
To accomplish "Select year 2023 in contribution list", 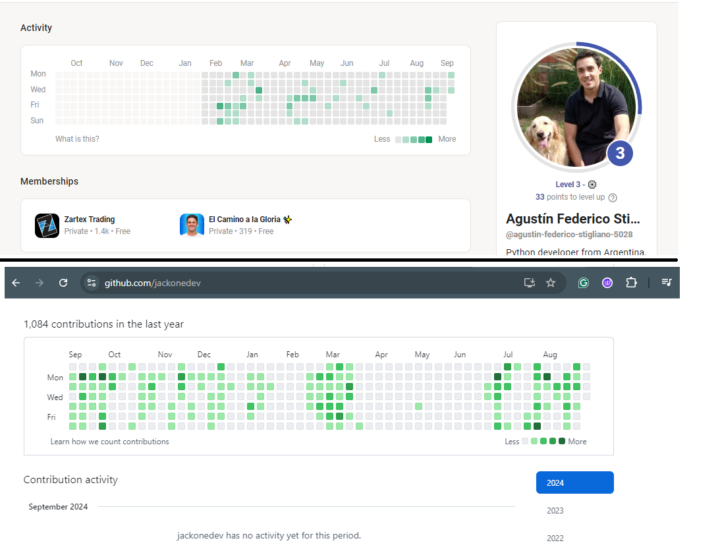I will 555,510.
